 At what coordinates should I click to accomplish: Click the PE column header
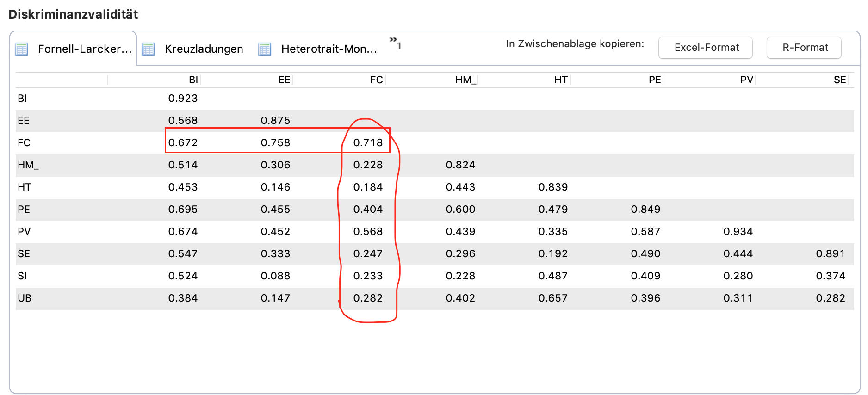[x=655, y=80]
